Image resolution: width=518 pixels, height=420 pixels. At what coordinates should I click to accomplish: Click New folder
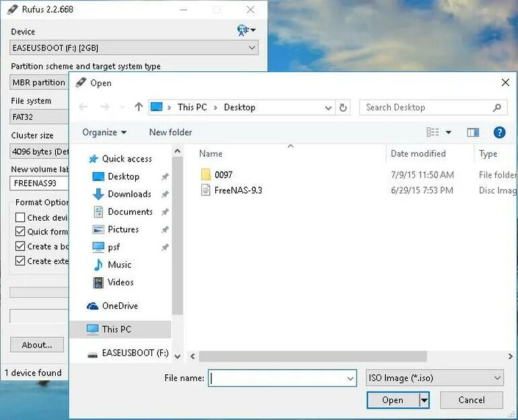click(170, 132)
